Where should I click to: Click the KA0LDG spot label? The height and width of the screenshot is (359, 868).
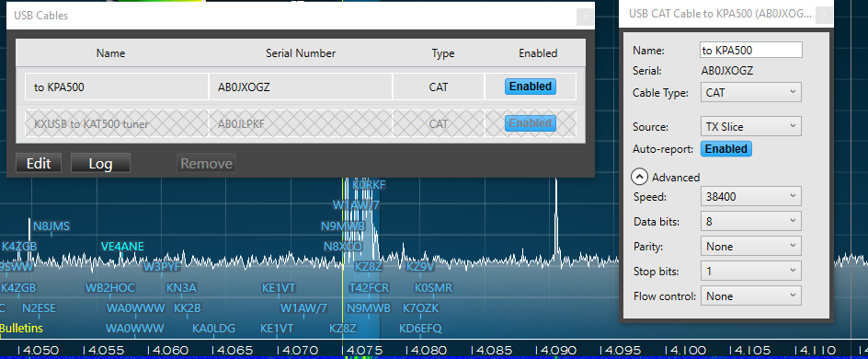click(x=213, y=329)
